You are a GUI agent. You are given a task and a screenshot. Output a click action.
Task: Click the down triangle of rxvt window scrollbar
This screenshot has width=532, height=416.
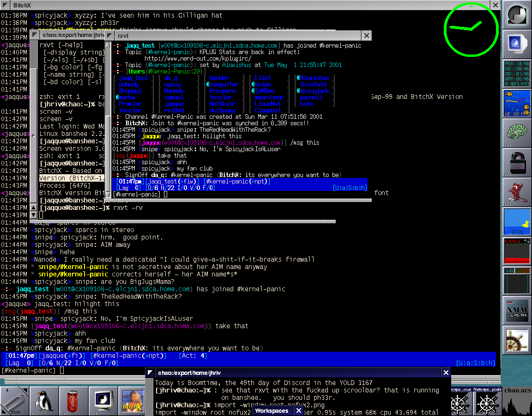pyautogui.click(x=108, y=194)
